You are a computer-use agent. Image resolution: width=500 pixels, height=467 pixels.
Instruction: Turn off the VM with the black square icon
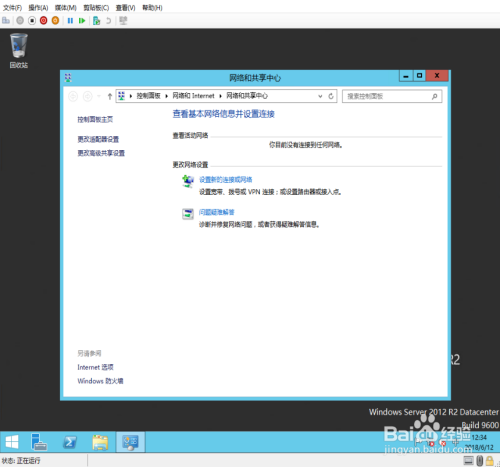[32, 21]
